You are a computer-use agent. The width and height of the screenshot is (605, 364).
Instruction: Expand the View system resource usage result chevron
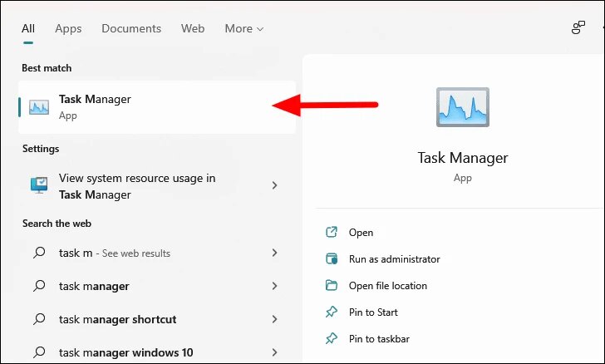pos(274,185)
